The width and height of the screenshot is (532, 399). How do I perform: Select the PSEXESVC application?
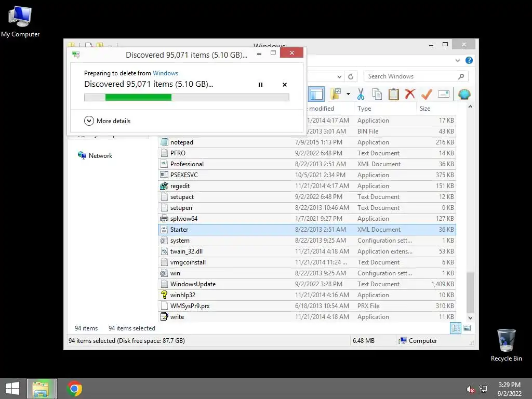(x=307, y=175)
